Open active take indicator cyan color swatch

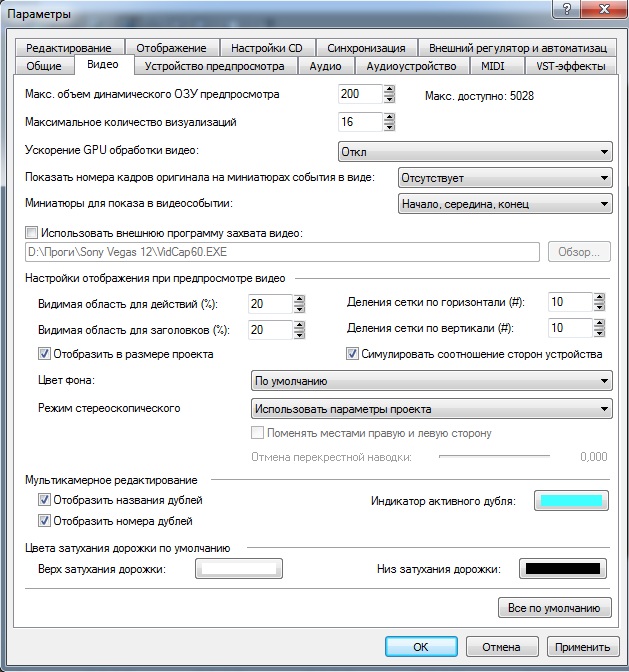coord(571,501)
